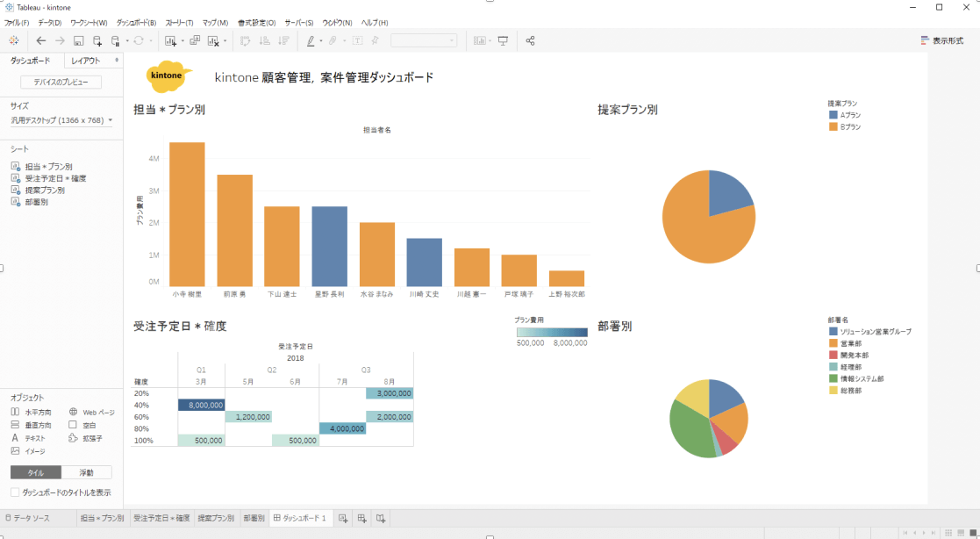Click the Show mark labels T icon

click(357, 40)
